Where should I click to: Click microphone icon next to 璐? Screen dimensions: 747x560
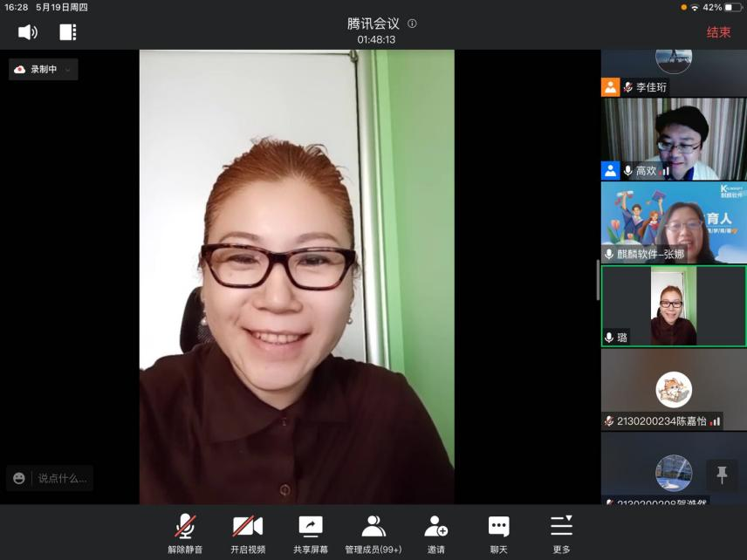609,338
